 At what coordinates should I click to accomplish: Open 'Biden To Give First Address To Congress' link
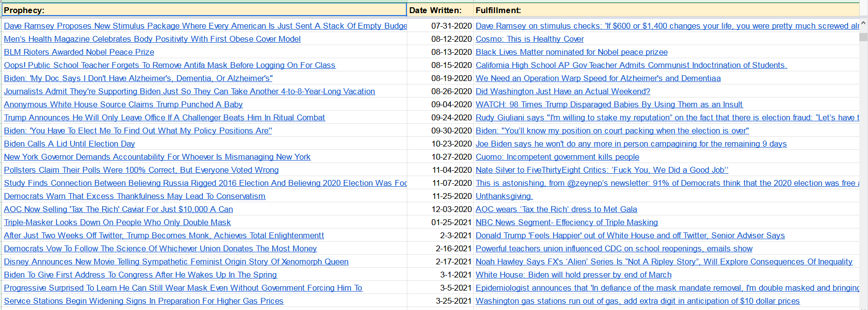(140, 275)
